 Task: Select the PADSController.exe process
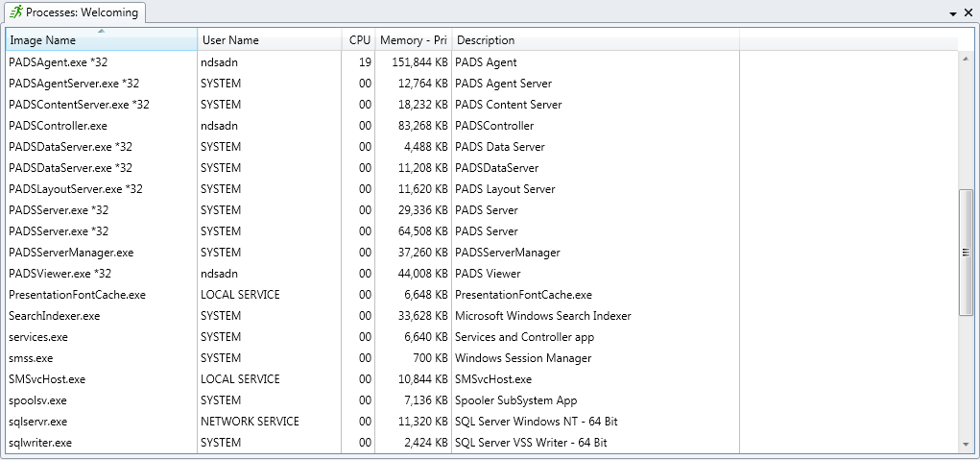coord(59,126)
